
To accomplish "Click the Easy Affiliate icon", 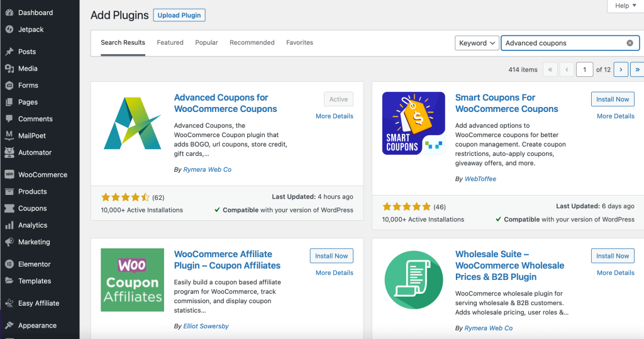I will click(9, 303).
